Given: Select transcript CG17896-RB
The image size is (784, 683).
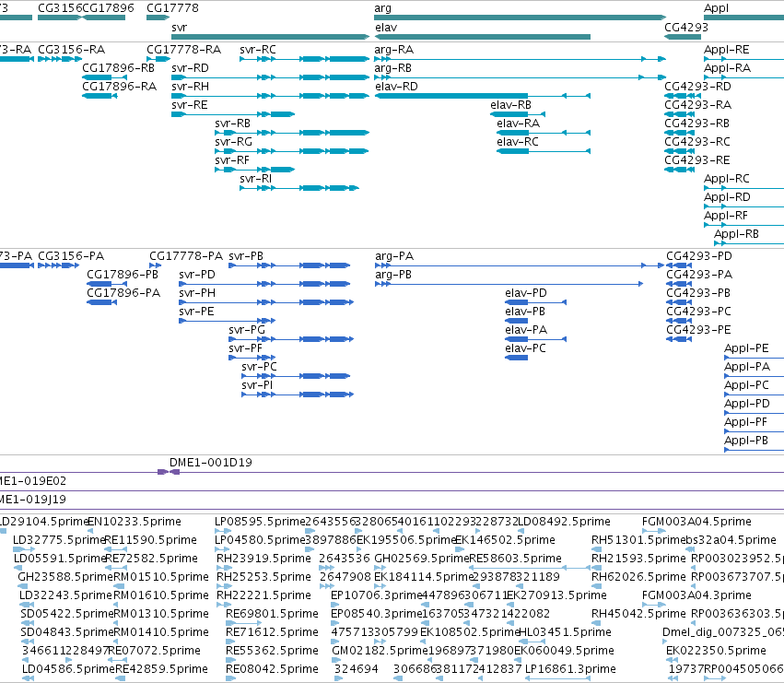Looking at the screenshot, I should coord(104,77).
